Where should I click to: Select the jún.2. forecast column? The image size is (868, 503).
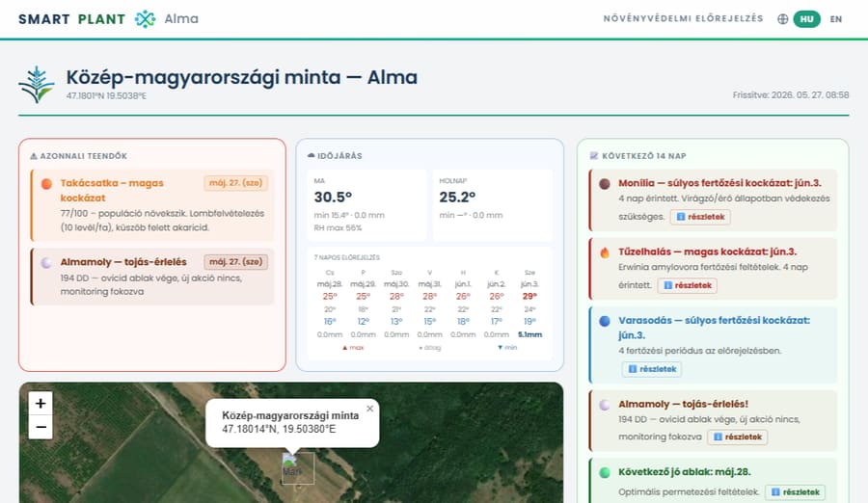(497, 304)
